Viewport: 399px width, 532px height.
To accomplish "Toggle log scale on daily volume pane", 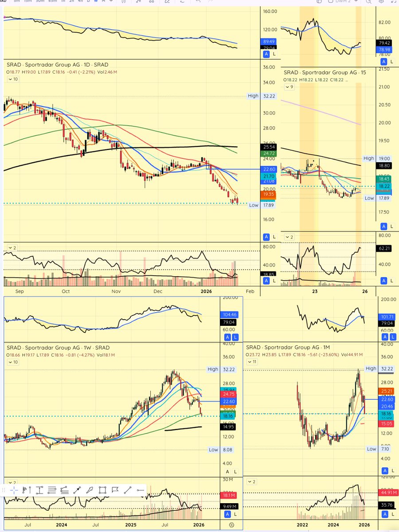I will click(x=274, y=281).
